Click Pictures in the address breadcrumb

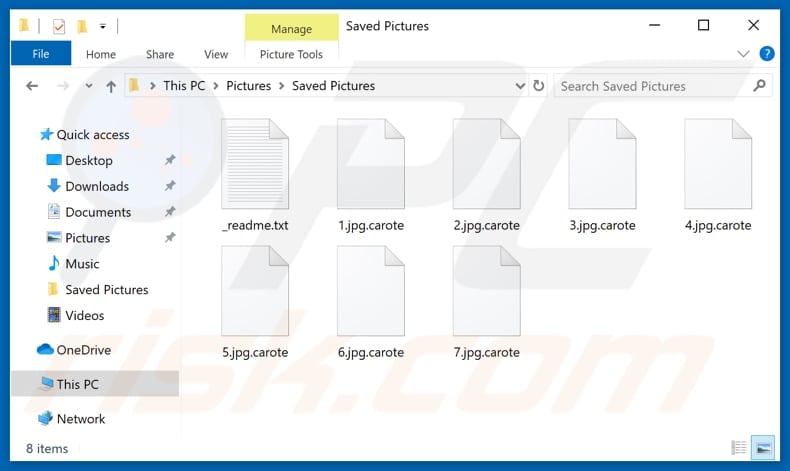pos(248,86)
